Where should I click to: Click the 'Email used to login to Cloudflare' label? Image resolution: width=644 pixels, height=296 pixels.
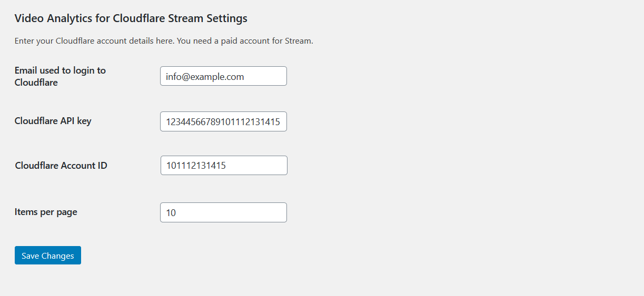tap(60, 76)
